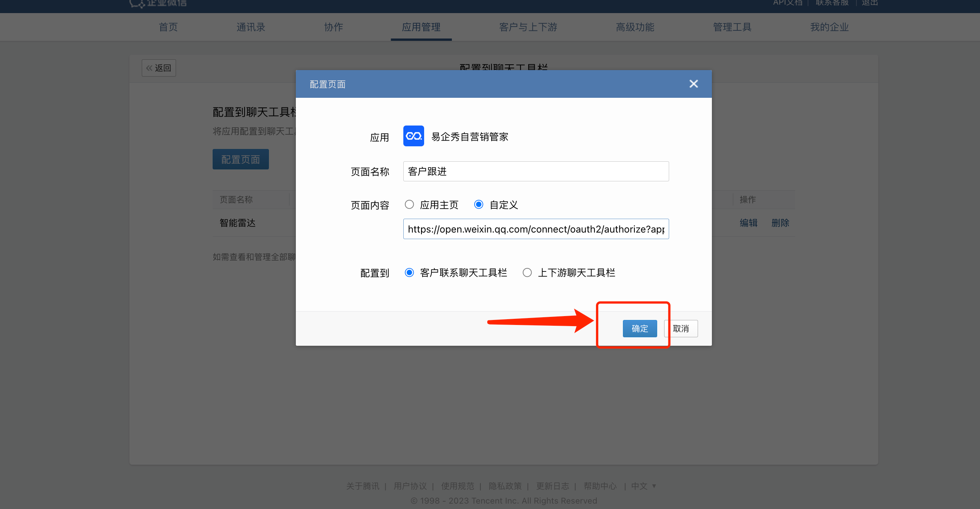Click the blue 配置页面 button behind dialog
The height and width of the screenshot is (509, 980).
pyautogui.click(x=240, y=159)
